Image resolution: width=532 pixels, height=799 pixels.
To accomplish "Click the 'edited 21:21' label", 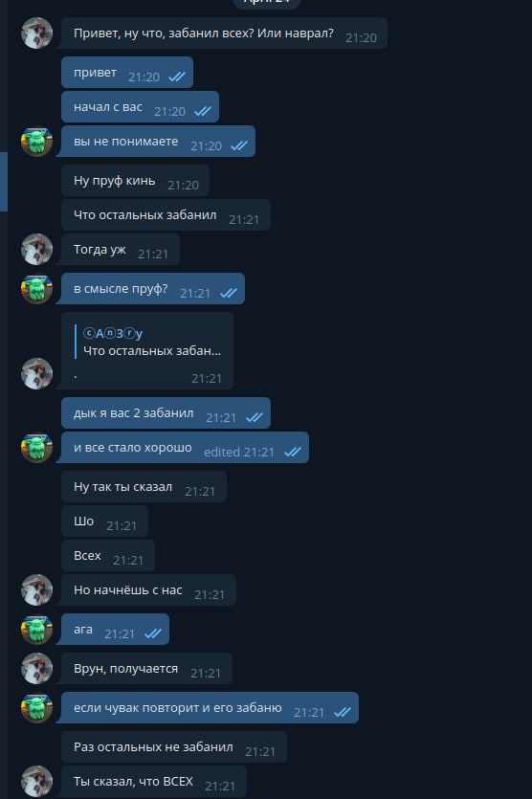I will pos(239,452).
